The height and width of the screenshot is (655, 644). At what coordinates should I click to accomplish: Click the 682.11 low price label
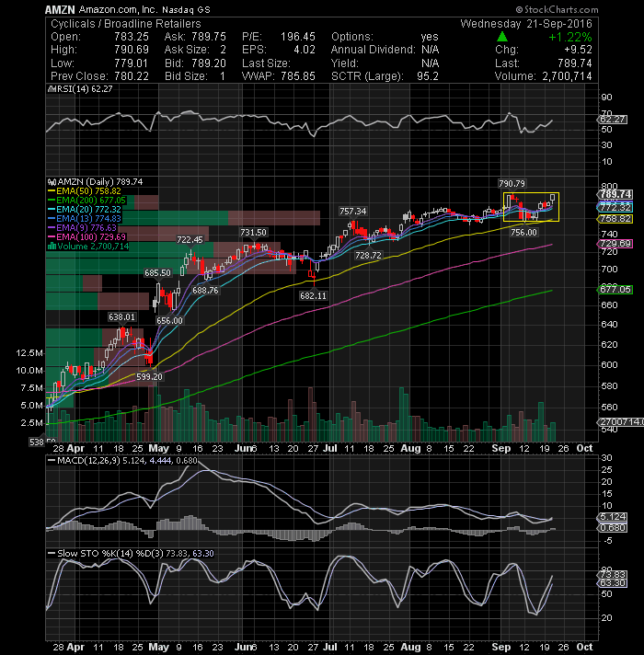coord(313,296)
